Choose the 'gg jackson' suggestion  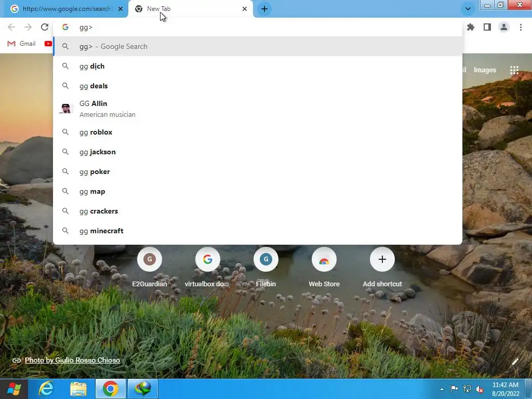[258, 152]
